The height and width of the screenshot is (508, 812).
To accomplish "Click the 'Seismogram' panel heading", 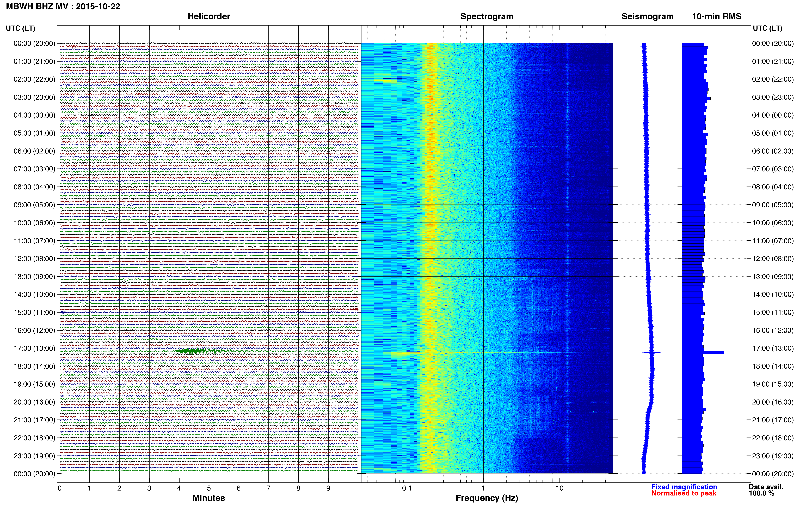I will [648, 16].
